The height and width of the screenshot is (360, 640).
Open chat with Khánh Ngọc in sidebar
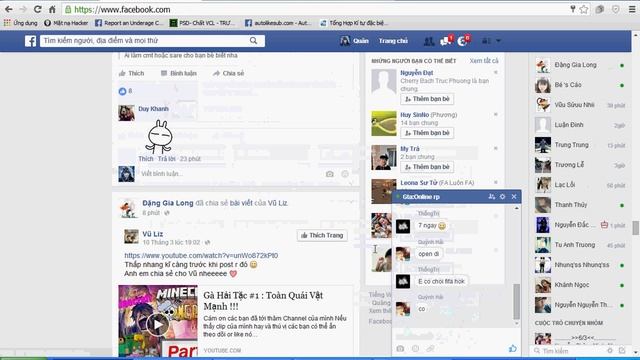coord(580,285)
